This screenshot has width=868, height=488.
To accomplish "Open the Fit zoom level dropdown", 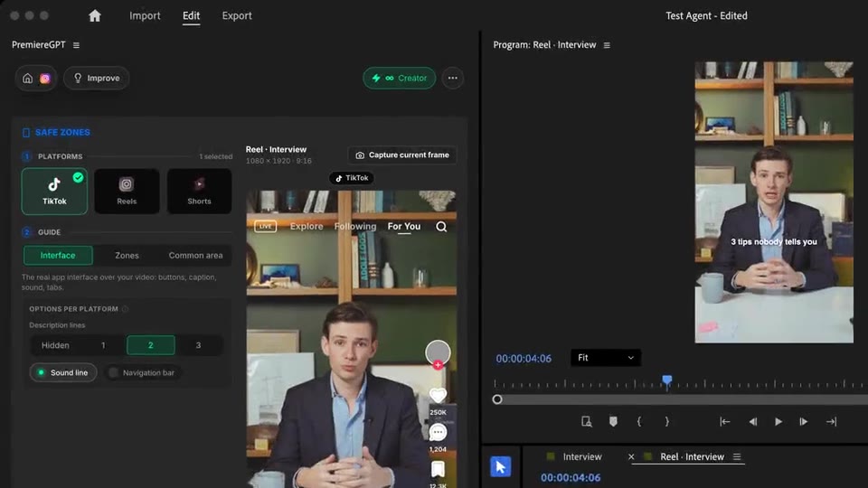I will pos(606,358).
